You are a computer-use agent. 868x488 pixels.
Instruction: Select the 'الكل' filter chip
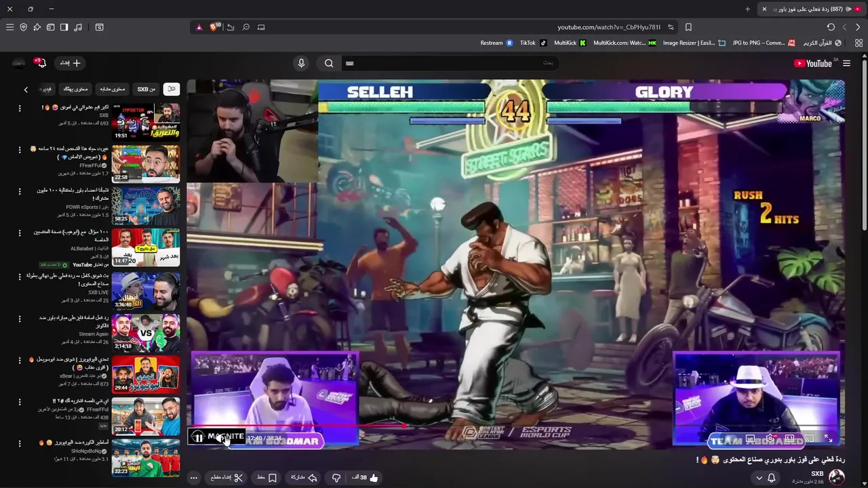click(x=172, y=89)
